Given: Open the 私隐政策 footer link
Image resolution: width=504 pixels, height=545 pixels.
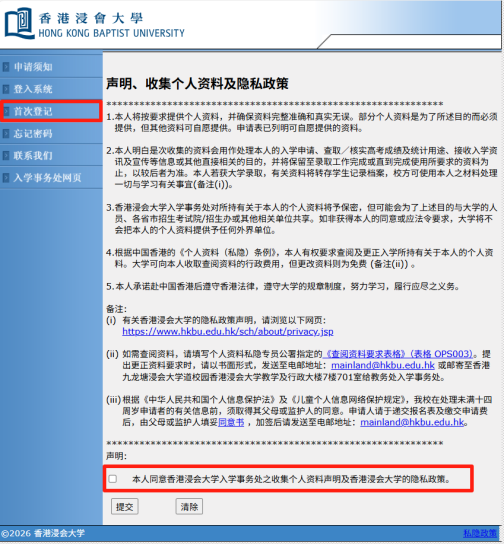Looking at the screenshot, I should (480, 533).
